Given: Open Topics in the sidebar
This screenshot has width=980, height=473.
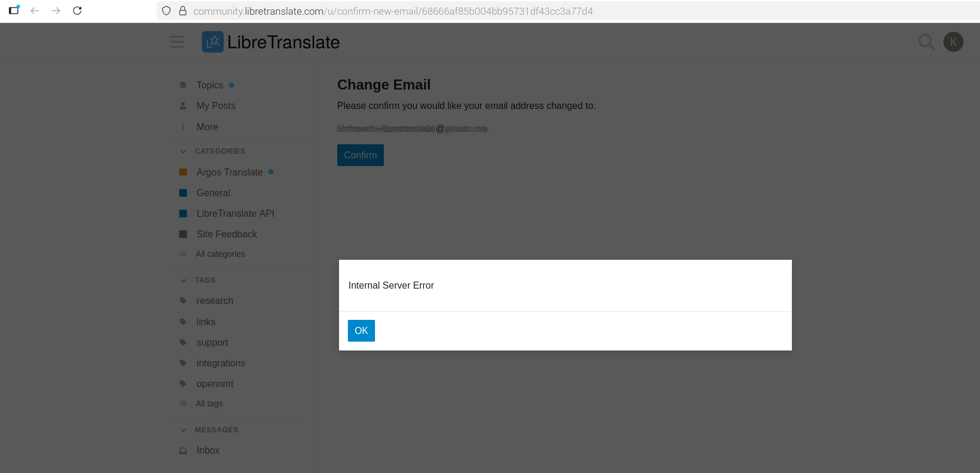Looking at the screenshot, I should point(209,85).
